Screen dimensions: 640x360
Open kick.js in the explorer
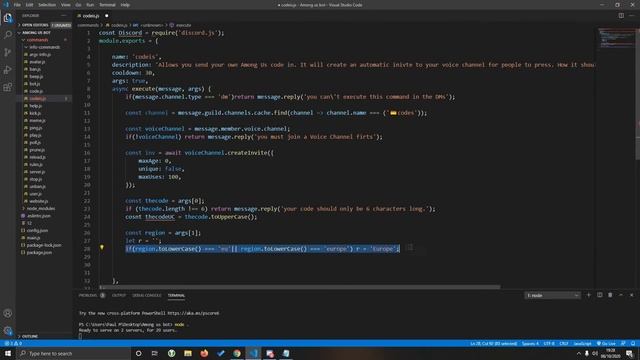click(35, 113)
